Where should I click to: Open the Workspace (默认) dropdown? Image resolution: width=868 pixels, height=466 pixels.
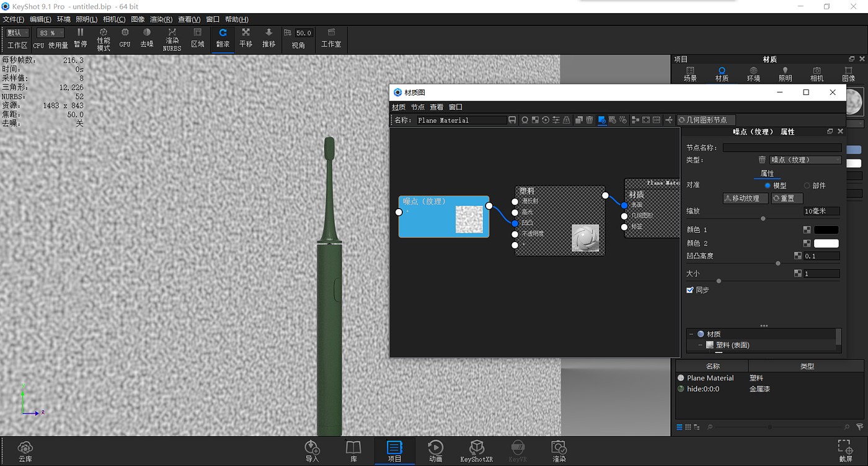pos(18,33)
